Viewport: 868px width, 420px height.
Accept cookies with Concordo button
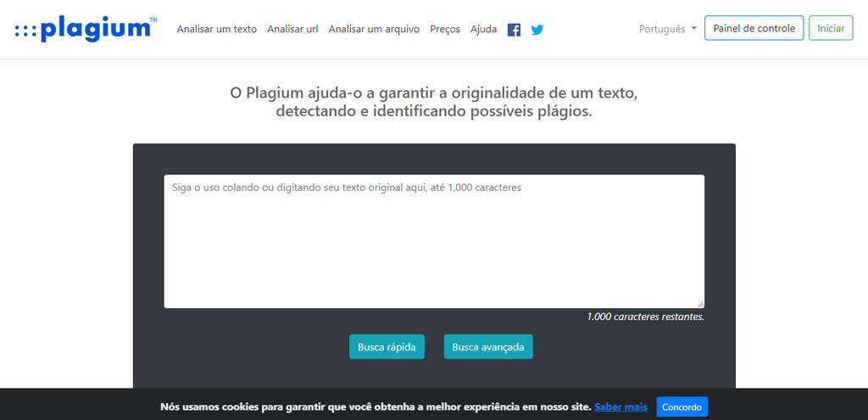(682, 407)
